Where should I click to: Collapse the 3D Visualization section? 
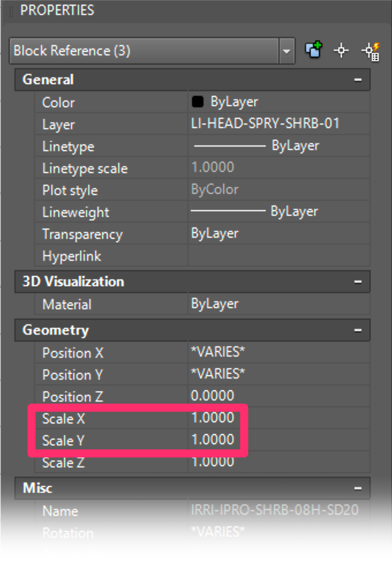pos(358,282)
